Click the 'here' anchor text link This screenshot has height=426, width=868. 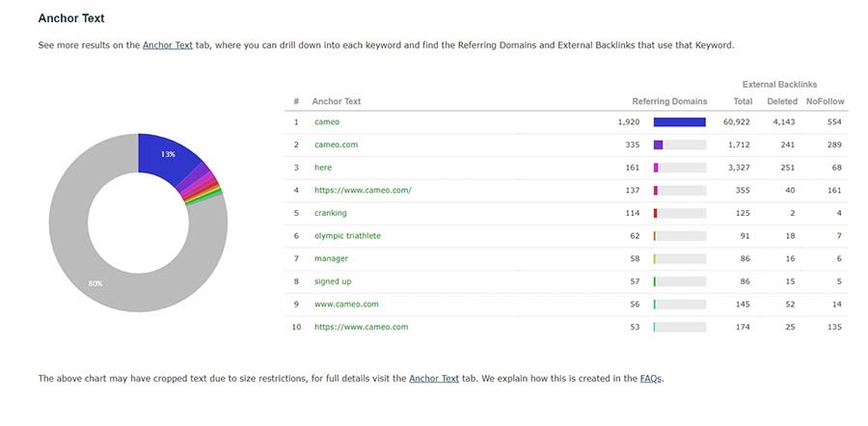pyautogui.click(x=323, y=168)
